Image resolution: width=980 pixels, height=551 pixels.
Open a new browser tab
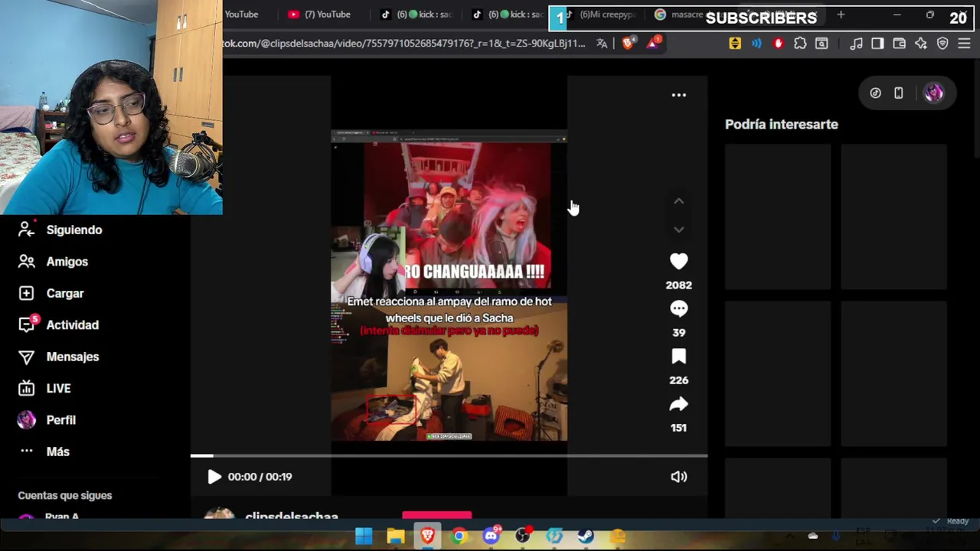(841, 14)
